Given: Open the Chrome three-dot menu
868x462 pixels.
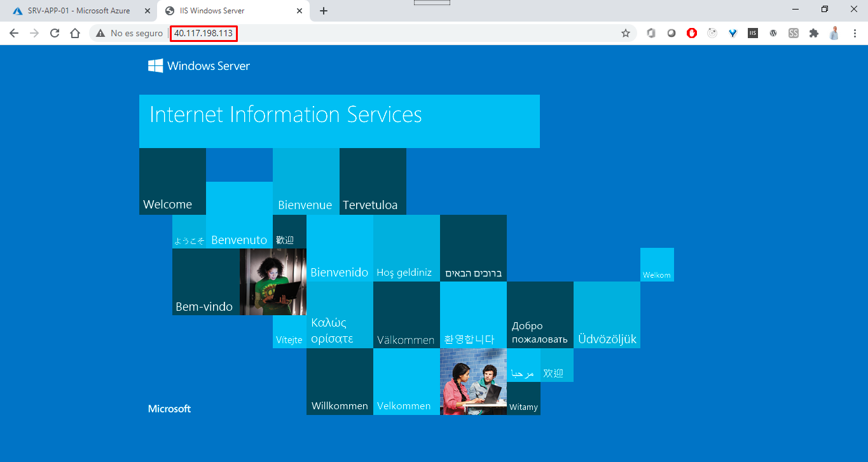Looking at the screenshot, I should click(854, 32).
